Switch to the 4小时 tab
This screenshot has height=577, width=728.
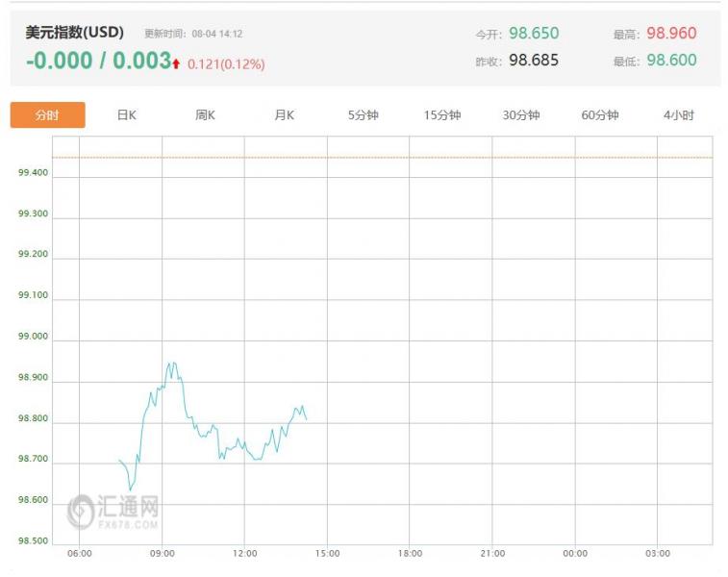[679, 115]
